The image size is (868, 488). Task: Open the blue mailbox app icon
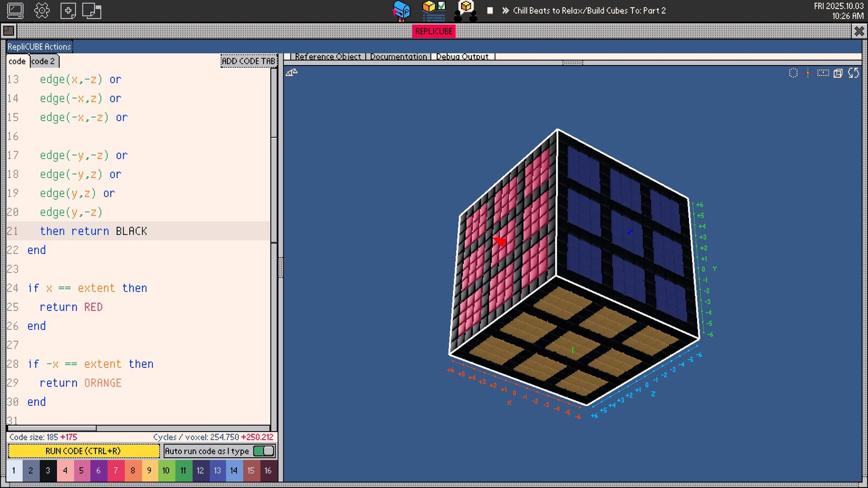[401, 10]
